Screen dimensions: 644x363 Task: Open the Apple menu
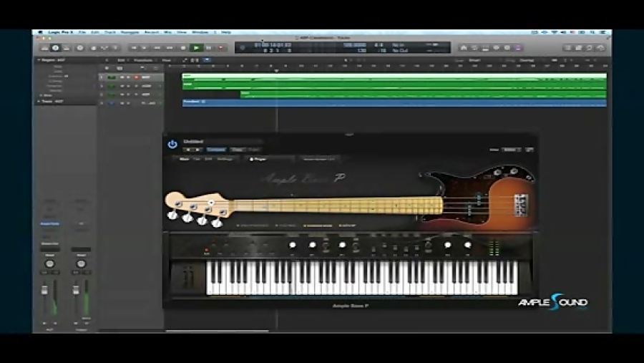[x=40, y=32]
